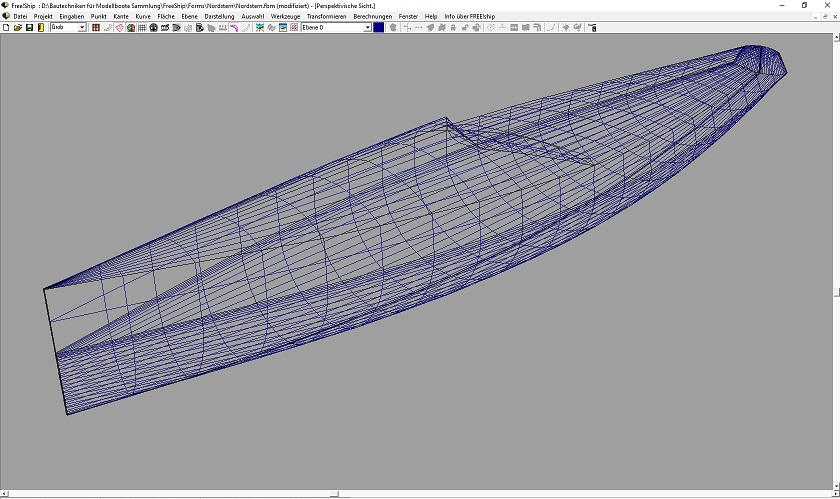Click the magenta curve icon in toolbar
This screenshot has height=499, width=840.
[234, 28]
